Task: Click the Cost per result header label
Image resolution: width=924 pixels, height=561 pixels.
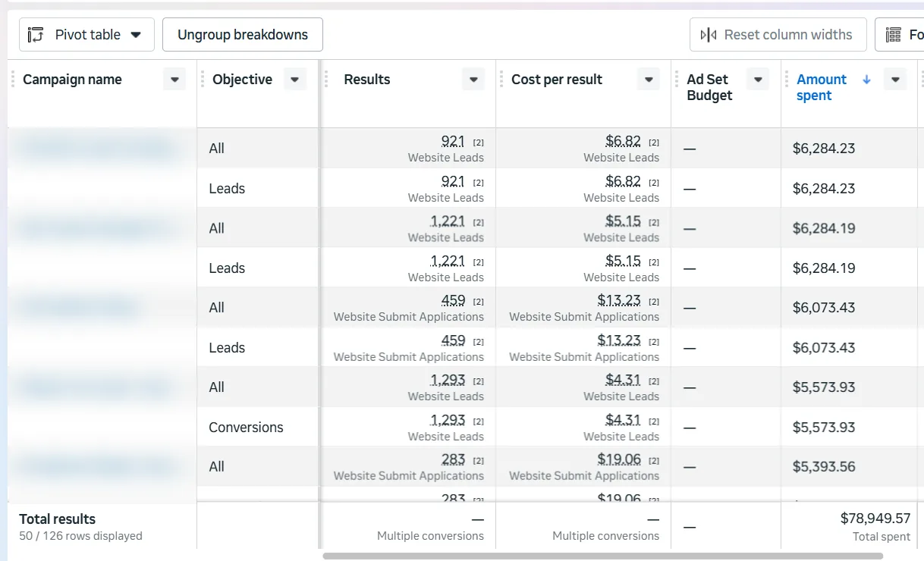Action: (557, 80)
